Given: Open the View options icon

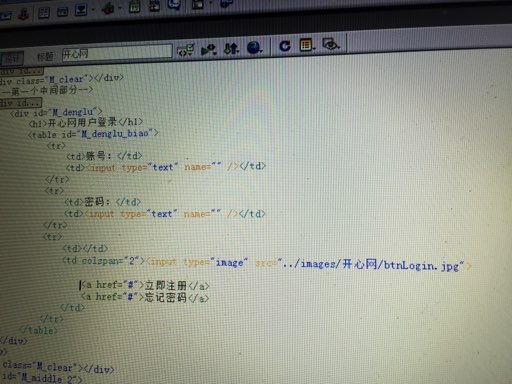Looking at the screenshot, I should [307, 45].
